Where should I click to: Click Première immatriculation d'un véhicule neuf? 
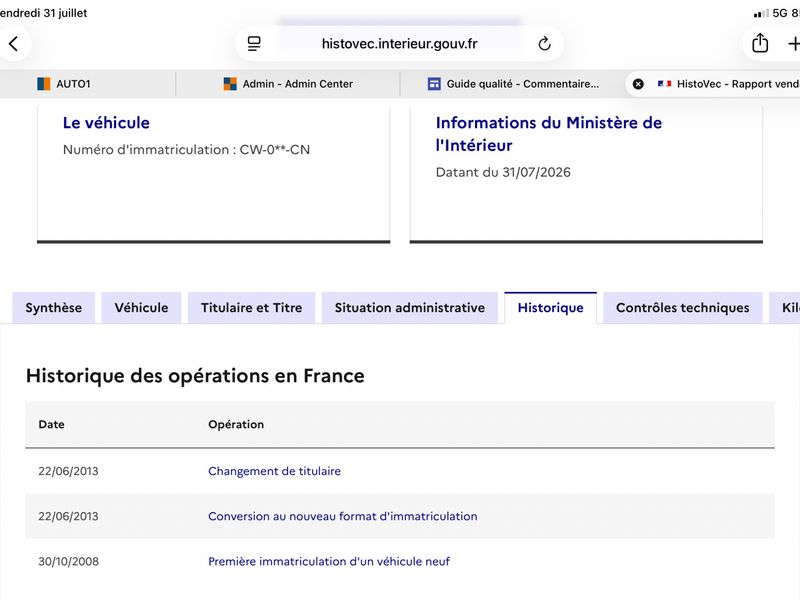pos(329,561)
